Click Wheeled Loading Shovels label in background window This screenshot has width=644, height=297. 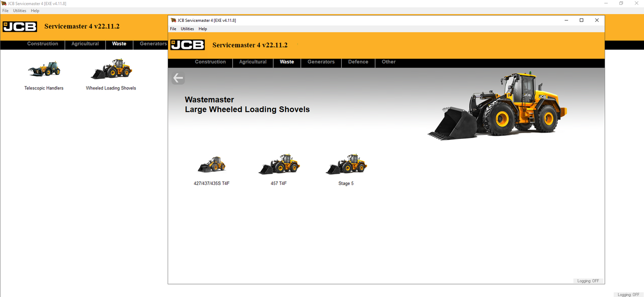click(111, 88)
